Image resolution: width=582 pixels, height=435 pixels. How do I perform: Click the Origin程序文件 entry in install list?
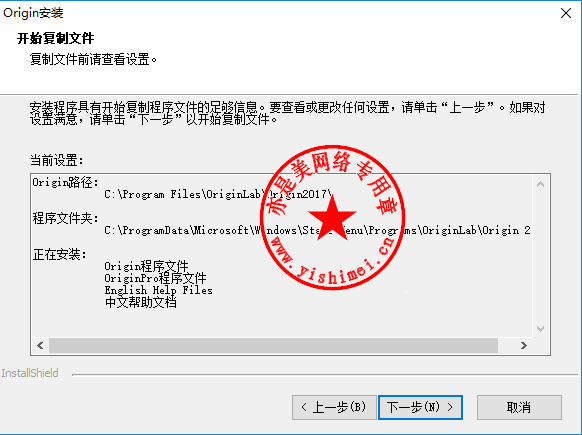pos(146,266)
